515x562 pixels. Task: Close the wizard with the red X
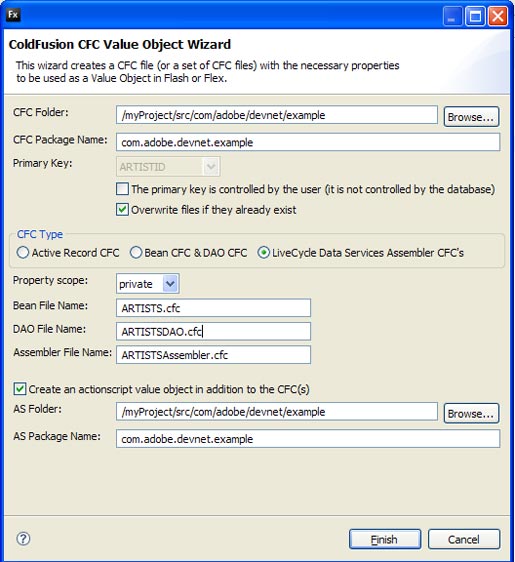pos(498,16)
